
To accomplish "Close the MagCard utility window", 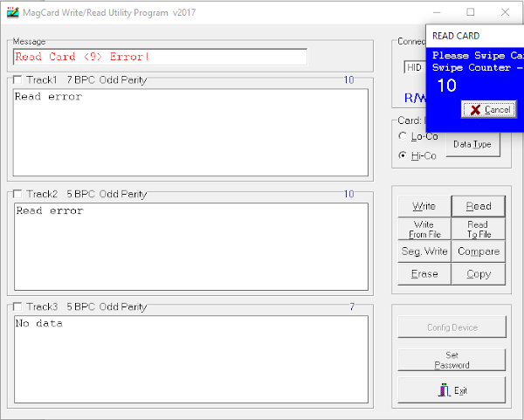I will point(506,12).
